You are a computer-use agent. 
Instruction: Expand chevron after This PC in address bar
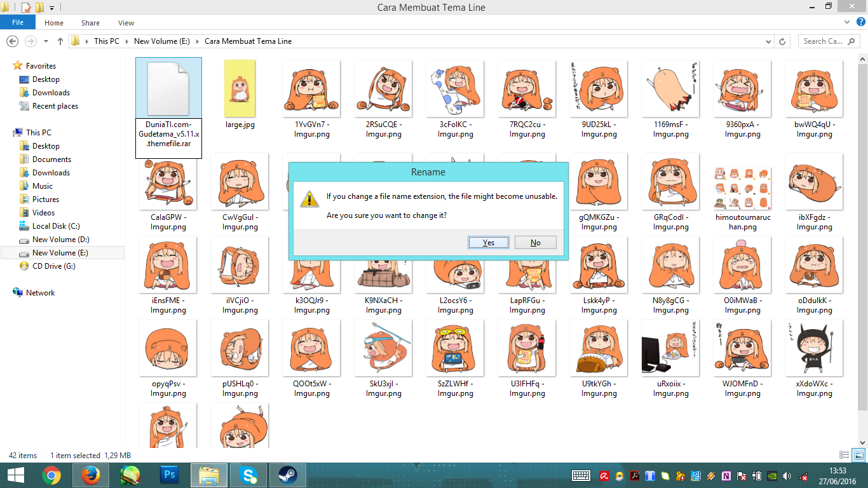coord(126,41)
